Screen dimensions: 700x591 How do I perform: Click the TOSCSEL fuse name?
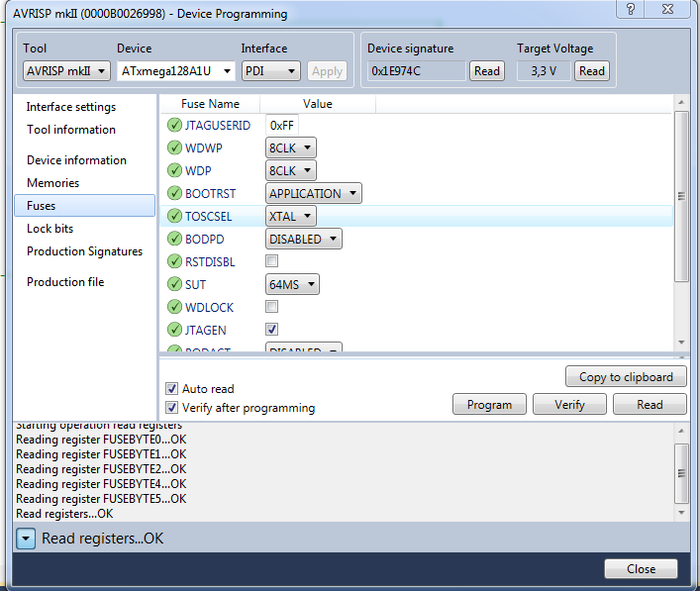[x=209, y=217]
